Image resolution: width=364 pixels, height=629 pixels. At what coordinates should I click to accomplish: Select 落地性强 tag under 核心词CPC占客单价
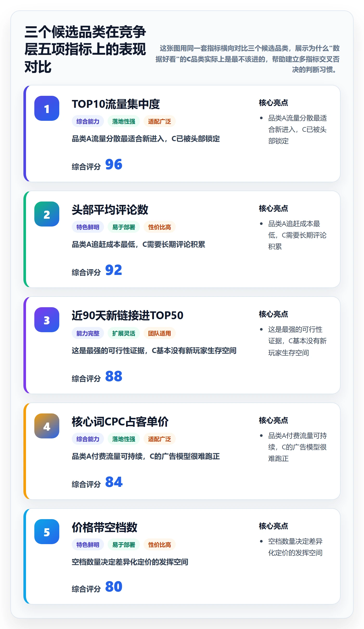pos(124,439)
